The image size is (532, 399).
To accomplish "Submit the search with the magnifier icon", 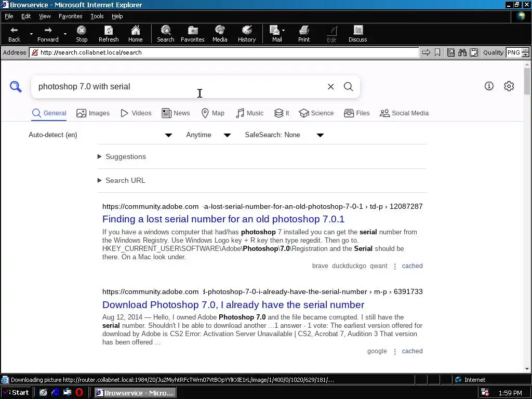I will tap(349, 87).
